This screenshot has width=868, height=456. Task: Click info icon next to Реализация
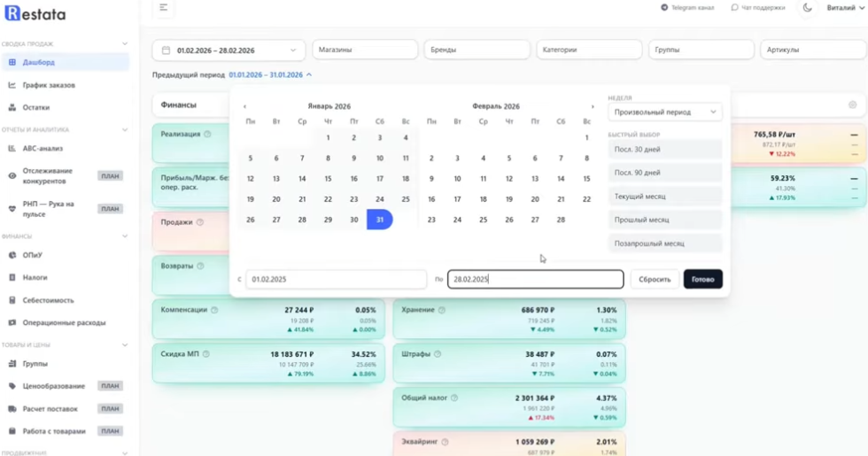click(x=207, y=134)
